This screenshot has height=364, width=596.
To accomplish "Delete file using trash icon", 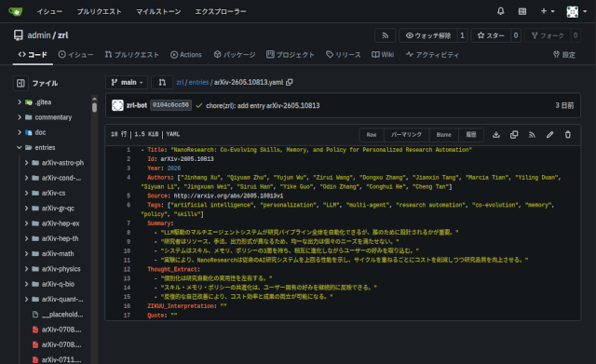I will [x=568, y=134].
